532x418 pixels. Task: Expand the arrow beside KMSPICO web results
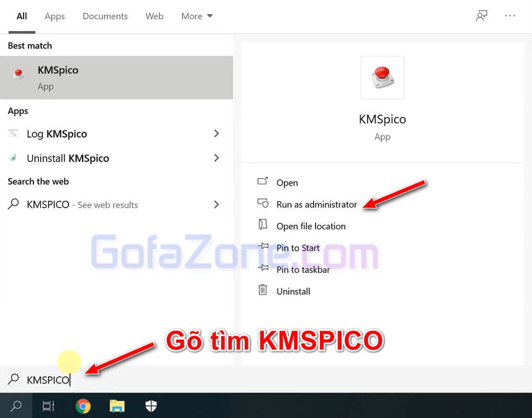pyautogui.click(x=216, y=205)
